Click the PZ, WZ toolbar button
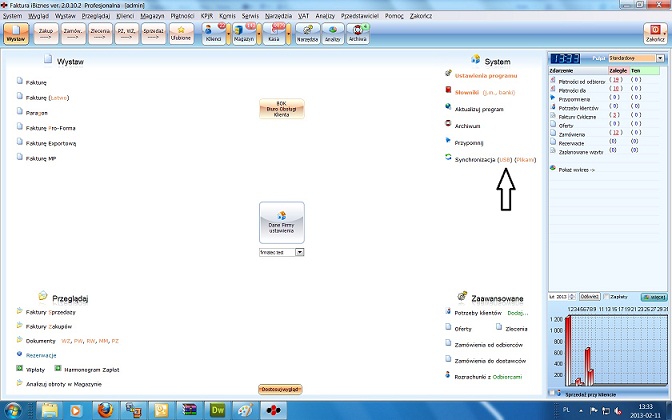 126,33
